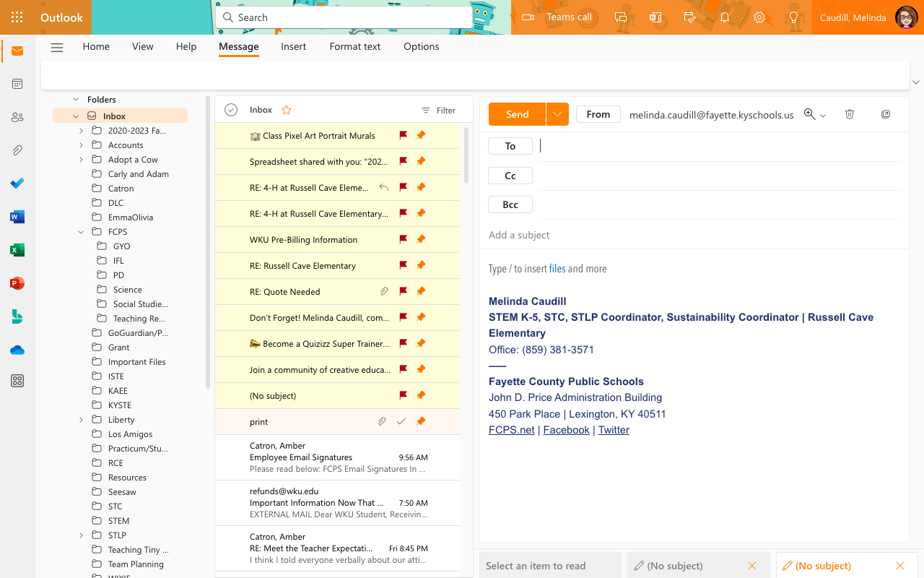Open the notifications bell icon
924x578 pixels.
point(725,17)
